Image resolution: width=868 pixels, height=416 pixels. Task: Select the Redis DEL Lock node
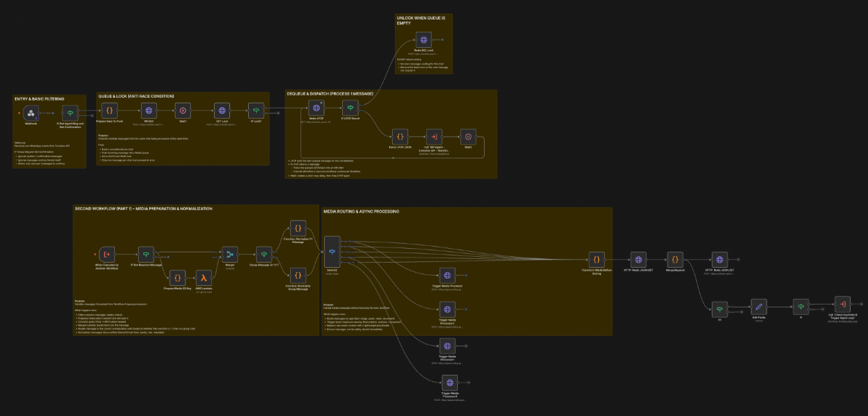click(424, 41)
